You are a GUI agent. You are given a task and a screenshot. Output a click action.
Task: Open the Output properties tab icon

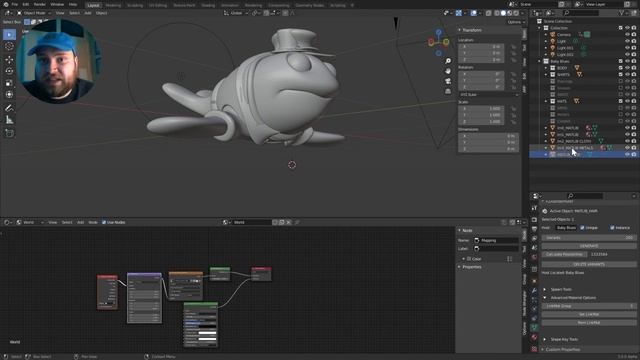tap(534, 229)
